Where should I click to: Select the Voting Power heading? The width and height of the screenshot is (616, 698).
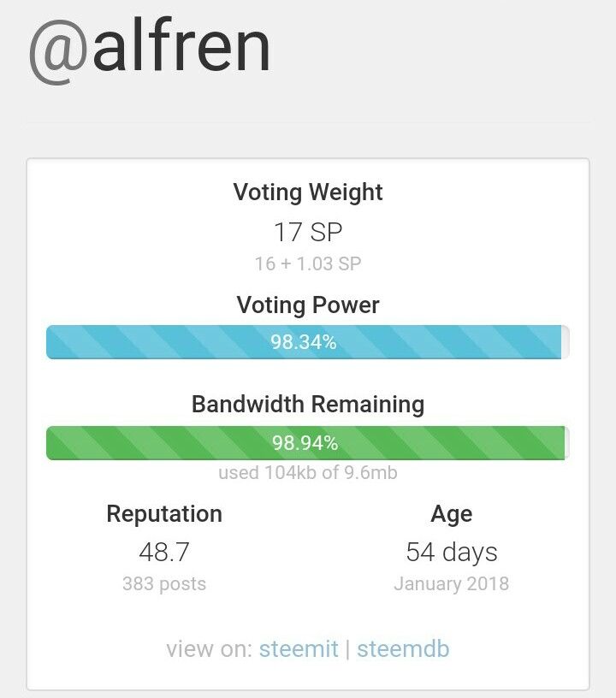tap(308, 305)
